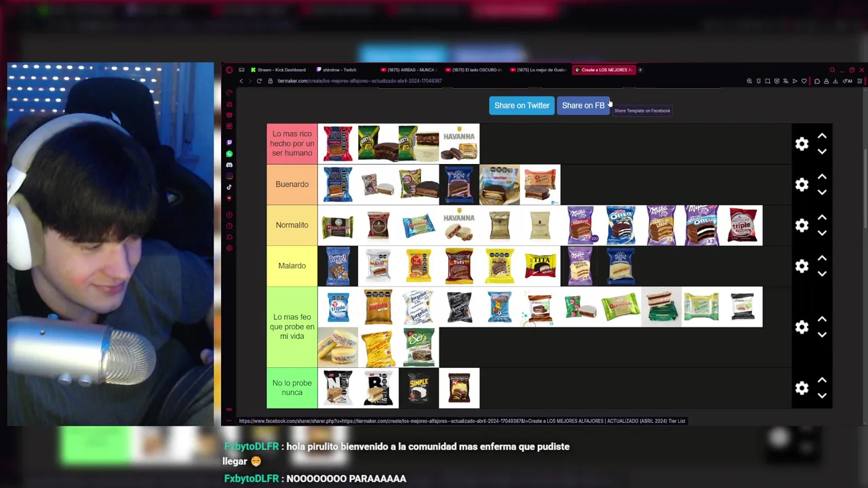Reload the tiermaker page
The width and height of the screenshot is (868, 488).
[259, 81]
